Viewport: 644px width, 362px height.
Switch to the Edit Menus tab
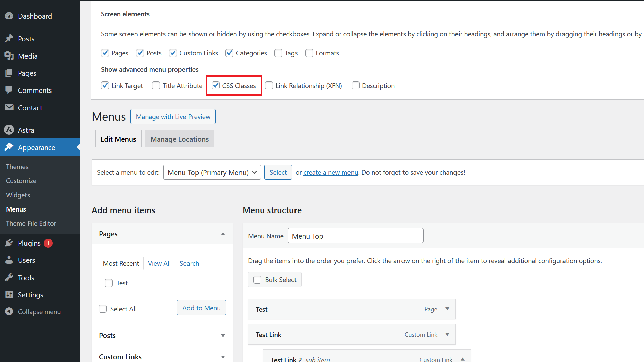tap(118, 139)
